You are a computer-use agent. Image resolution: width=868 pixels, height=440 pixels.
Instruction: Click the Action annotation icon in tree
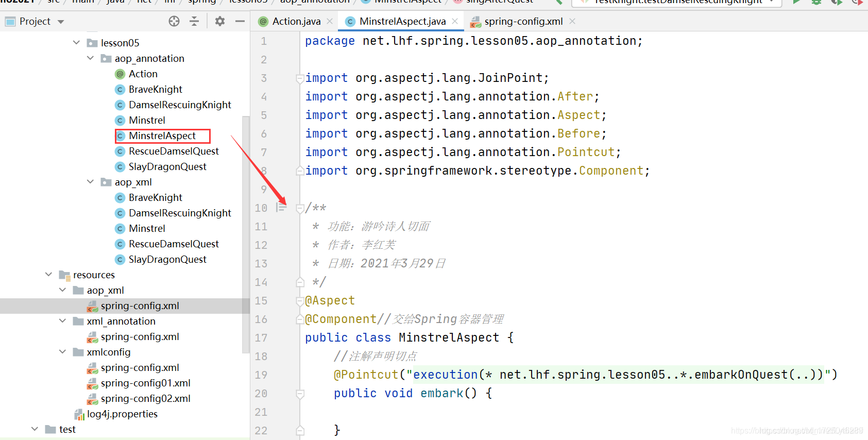120,74
